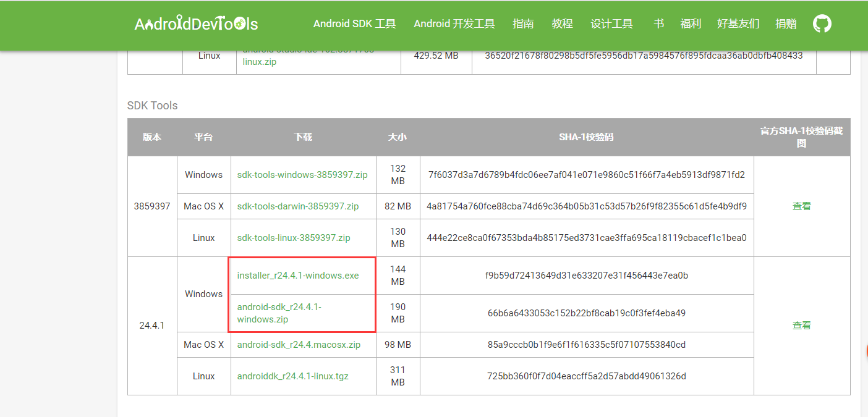Viewport: 868px width, 417px height.
Task: Select Mac OS X cell of 3859397
Action: 203,206
